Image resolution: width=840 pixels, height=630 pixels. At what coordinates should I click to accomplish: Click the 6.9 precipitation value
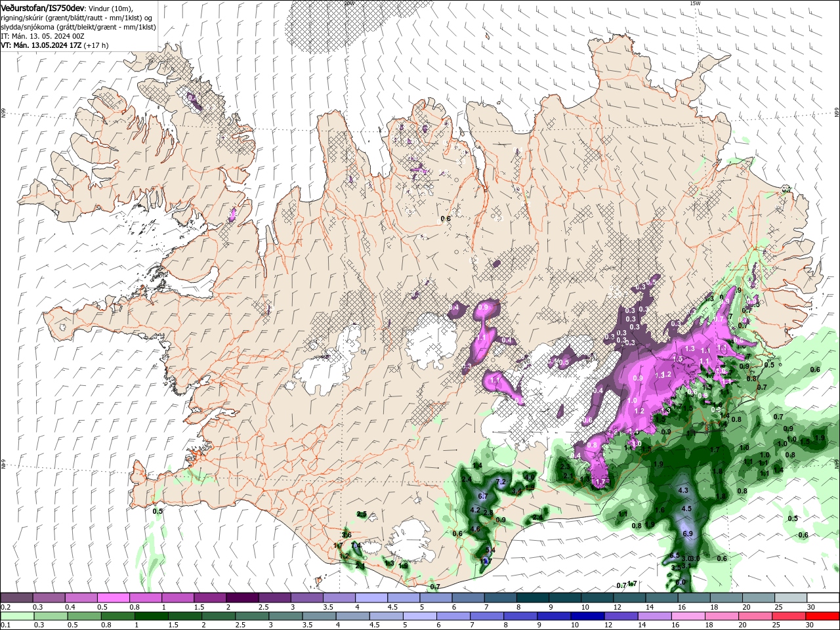click(688, 534)
